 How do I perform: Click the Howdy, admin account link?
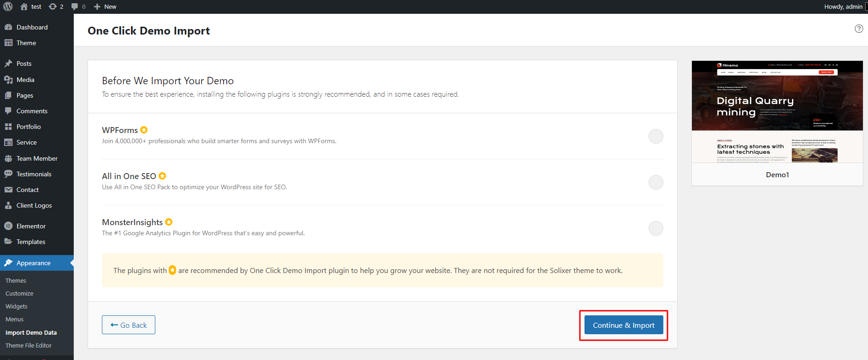[843, 6]
